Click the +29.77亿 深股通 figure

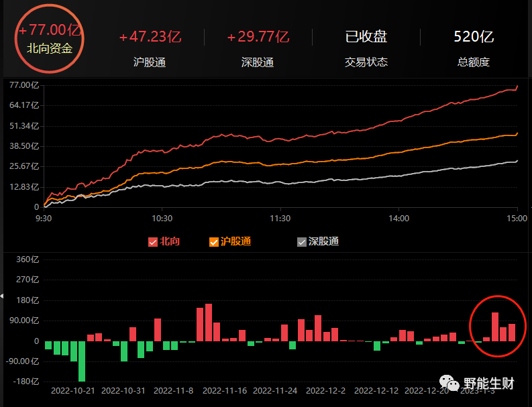pyautogui.click(x=258, y=37)
